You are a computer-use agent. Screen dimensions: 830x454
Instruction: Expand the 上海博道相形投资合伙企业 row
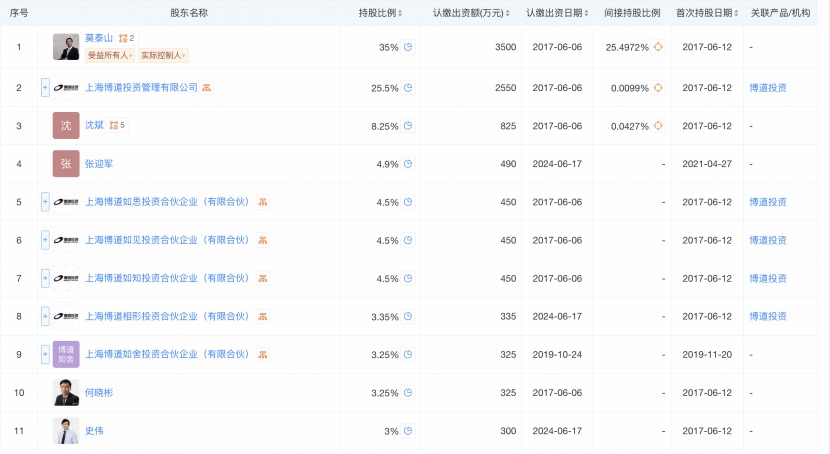(x=45, y=316)
